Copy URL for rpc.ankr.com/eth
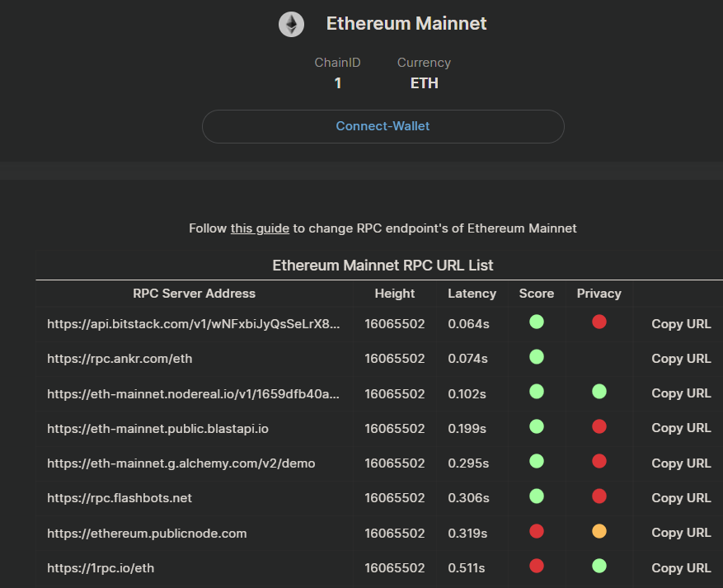The height and width of the screenshot is (588, 723). click(681, 359)
